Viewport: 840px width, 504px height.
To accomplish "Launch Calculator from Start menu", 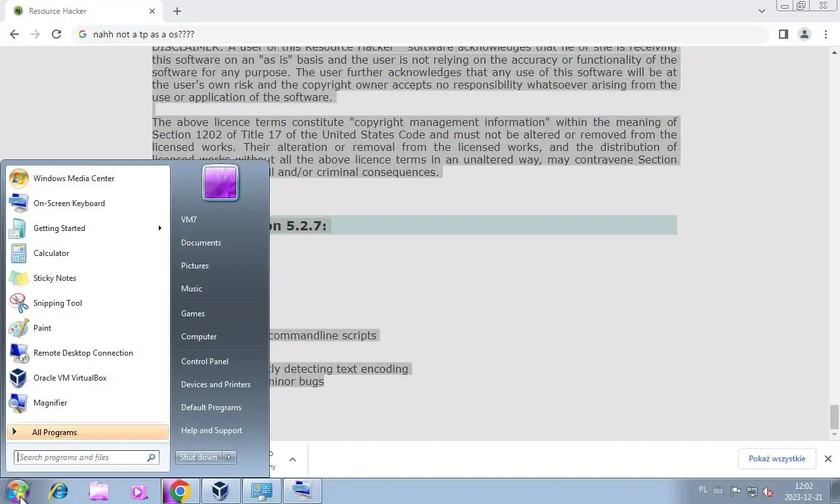I will tap(88, 253).
